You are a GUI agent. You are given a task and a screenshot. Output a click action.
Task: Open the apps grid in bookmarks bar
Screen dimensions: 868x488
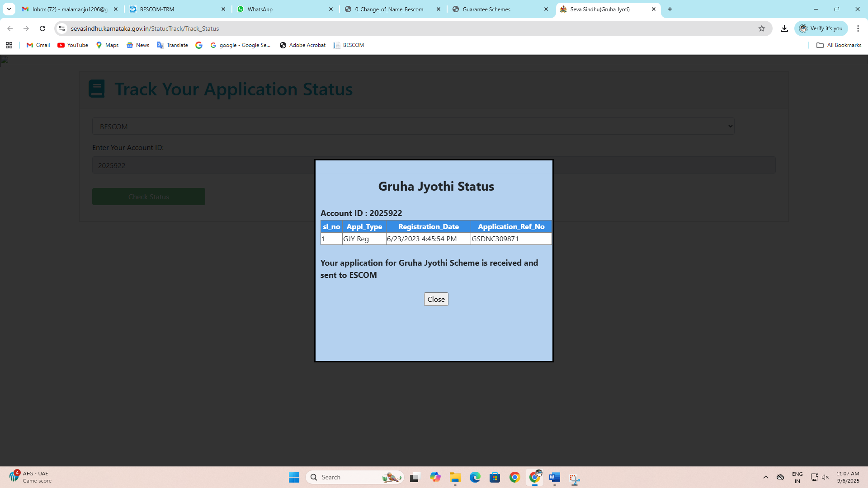pyautogui.click(x=9, y=45)
